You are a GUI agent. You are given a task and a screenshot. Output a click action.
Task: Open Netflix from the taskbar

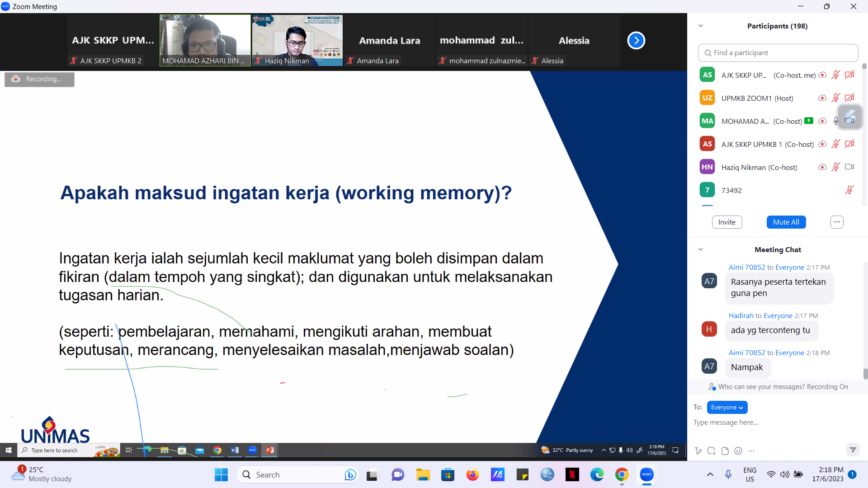click(x=572, y=474)
